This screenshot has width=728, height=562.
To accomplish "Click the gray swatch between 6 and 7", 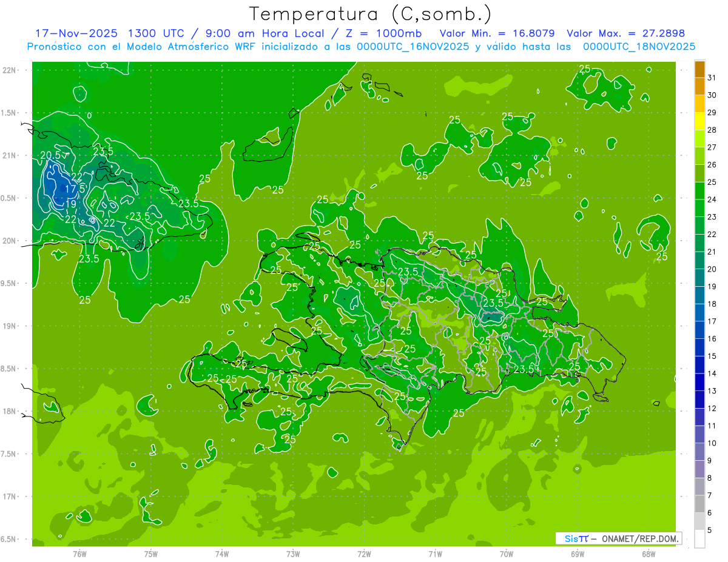I will [x=699, y=504].
